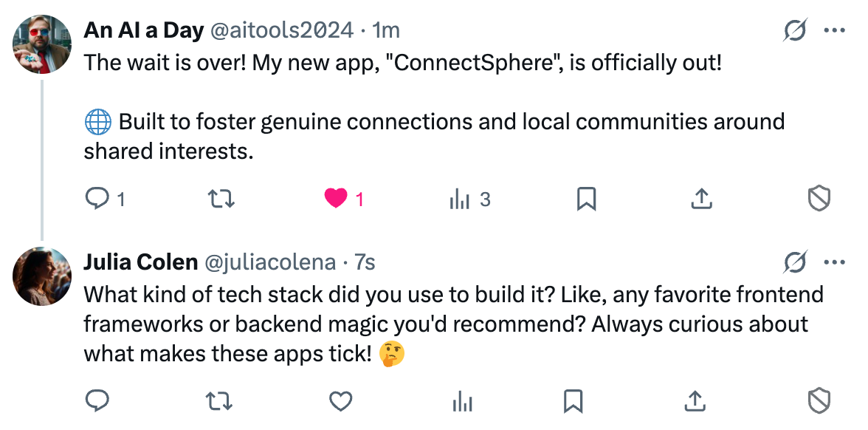Reply to Julia Colen's question

tap(97, 401)
